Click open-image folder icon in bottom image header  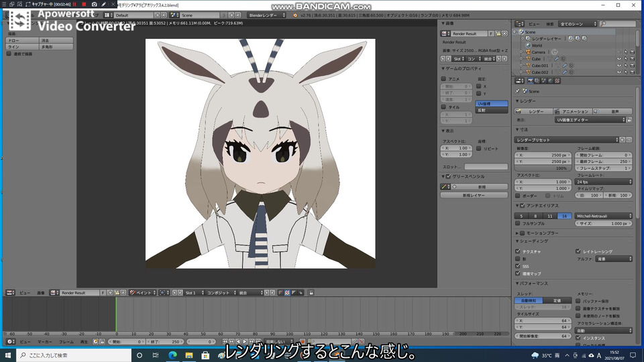pyautogui.click(x=117, y=293)
